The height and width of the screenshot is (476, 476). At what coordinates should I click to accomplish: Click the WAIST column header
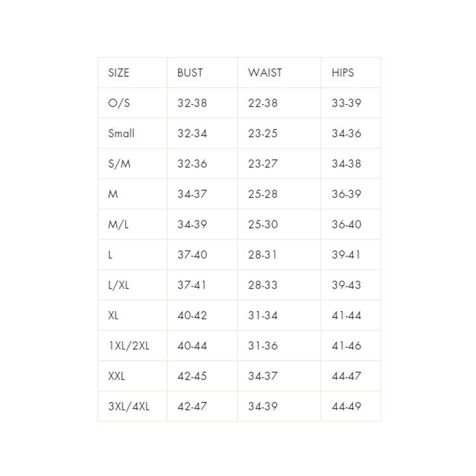(x=265, y=73)
